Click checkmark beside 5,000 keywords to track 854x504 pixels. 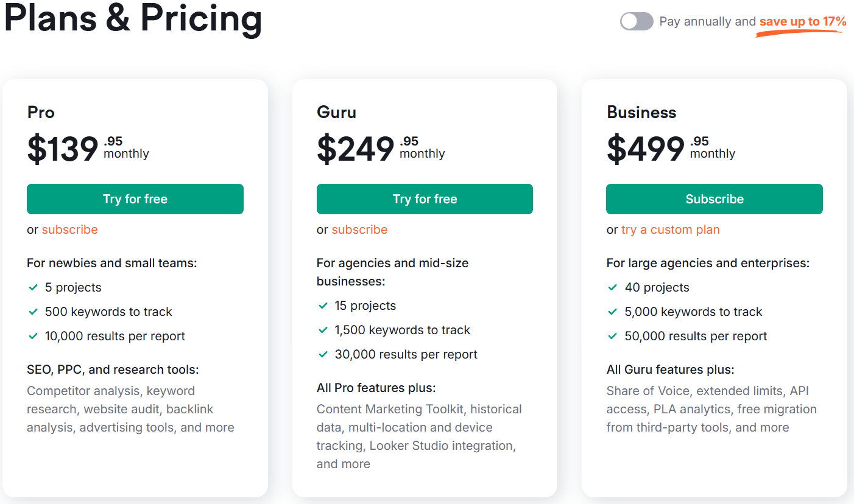(613, 312)
